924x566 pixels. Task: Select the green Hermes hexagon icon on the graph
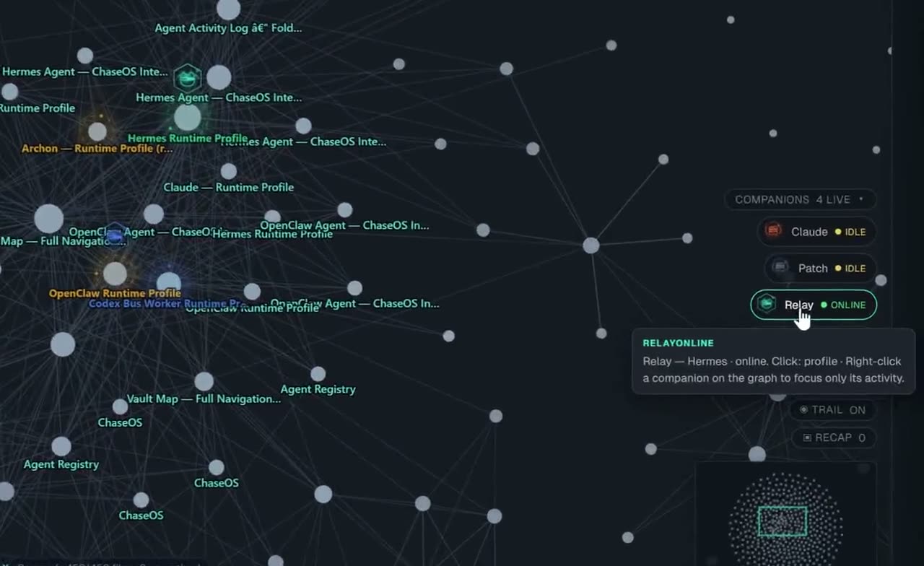point(187,77)
